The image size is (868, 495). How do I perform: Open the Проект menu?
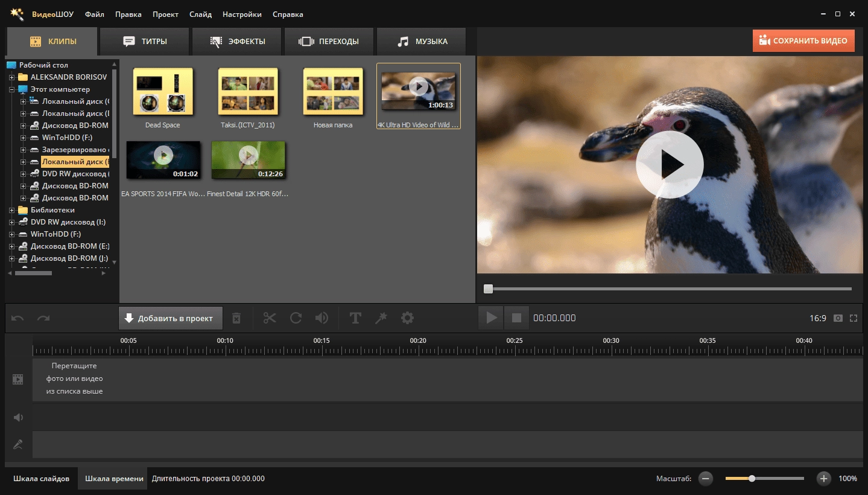pyautogui.click(x=165, y=14)
